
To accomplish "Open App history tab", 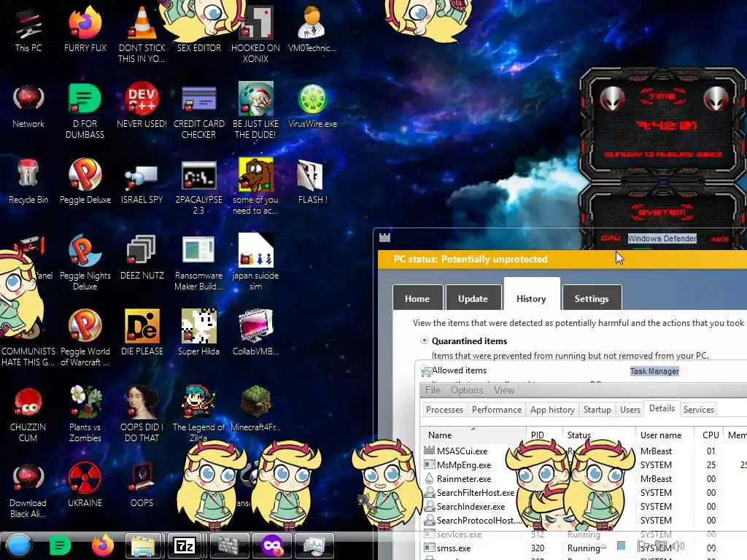I will [x=552, y=410].
